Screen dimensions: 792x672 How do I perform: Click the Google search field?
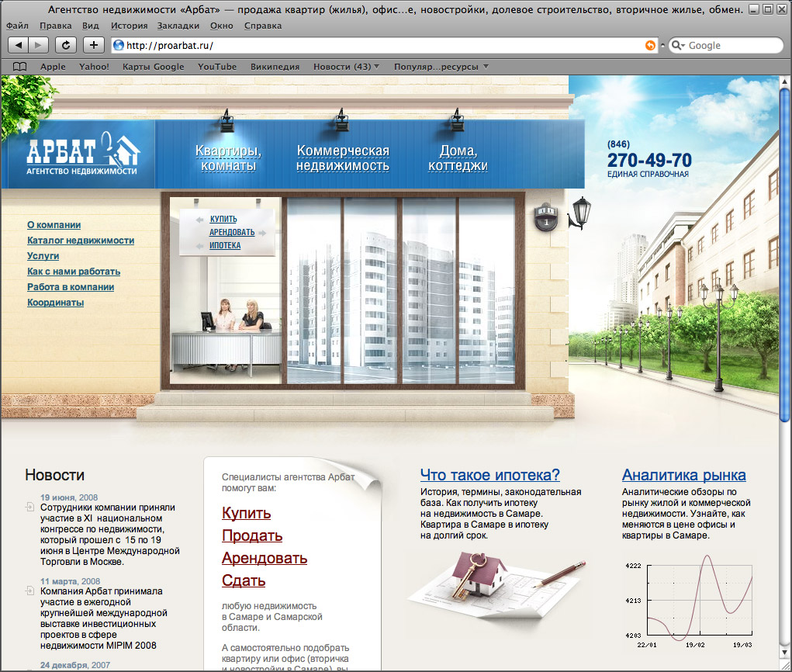click(726, 46)
